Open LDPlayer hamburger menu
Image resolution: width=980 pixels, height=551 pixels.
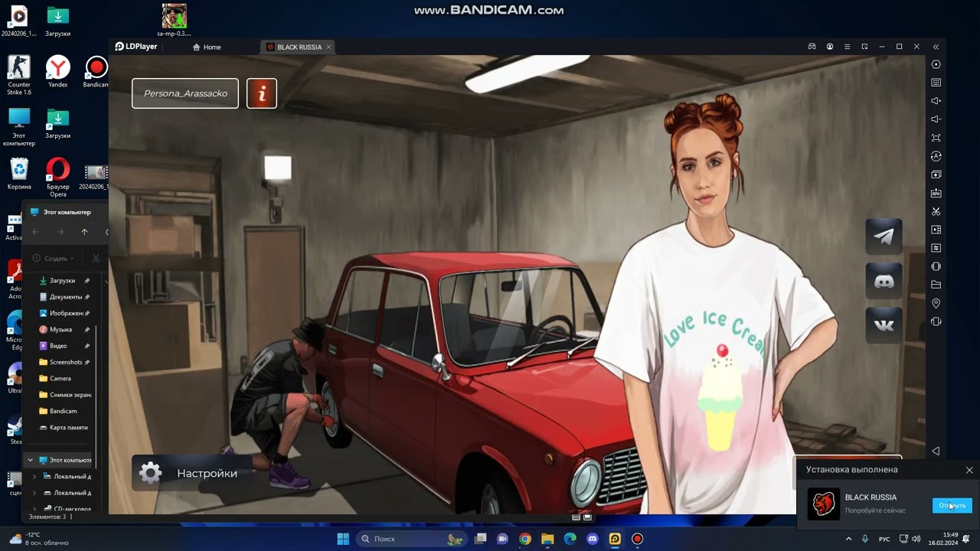coord(847,47)
